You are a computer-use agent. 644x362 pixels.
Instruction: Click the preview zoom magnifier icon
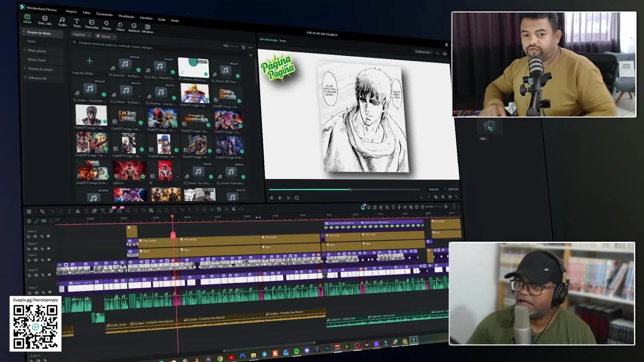click(436, 197)
